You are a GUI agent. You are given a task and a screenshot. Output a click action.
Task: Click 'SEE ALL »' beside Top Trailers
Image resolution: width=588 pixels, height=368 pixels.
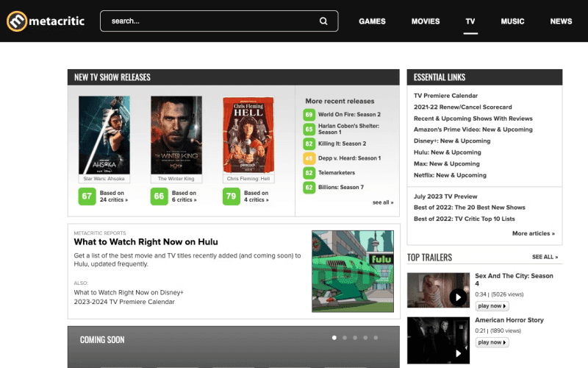545,257
